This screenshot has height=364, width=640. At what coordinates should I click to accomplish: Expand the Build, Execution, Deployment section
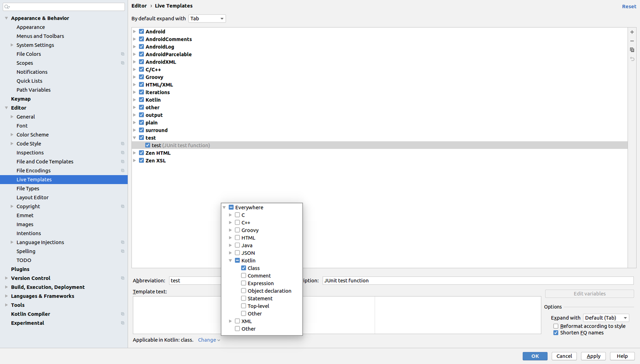(7, 287)
